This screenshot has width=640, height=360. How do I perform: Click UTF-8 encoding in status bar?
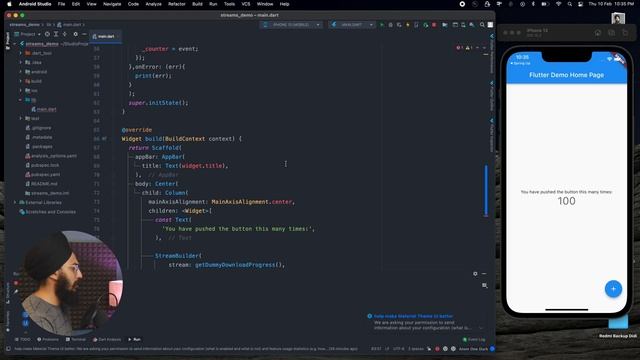398,349
